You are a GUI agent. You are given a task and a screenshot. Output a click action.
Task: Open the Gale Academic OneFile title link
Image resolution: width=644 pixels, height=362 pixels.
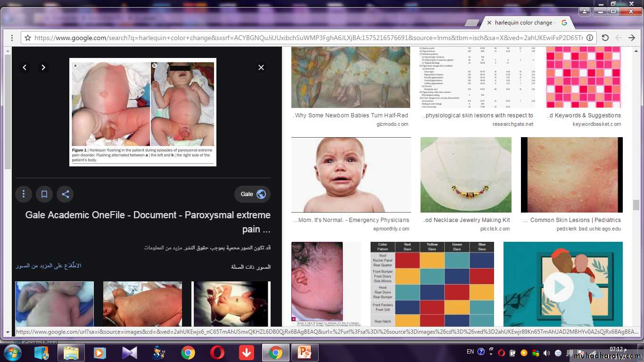tap(148, 222)
